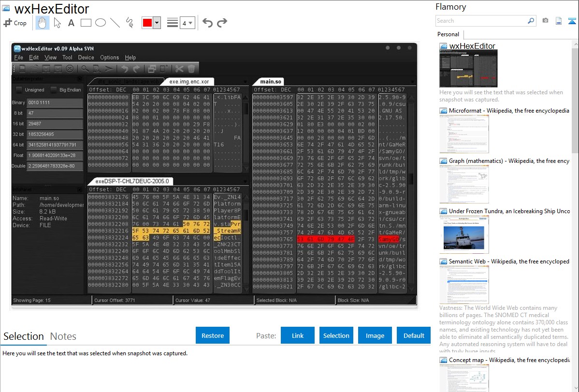Open the Microformat Wikipedia snapshot thumbnail

coord(464,134)
